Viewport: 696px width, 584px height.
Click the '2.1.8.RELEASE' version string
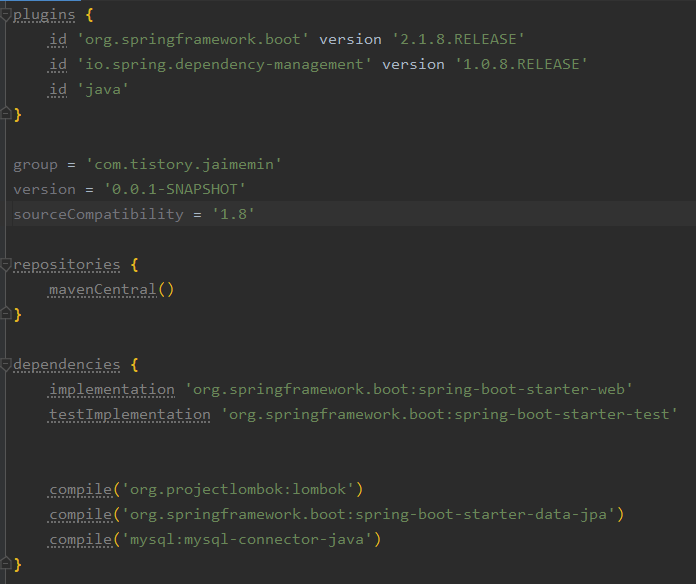click(x=458, y=39)
